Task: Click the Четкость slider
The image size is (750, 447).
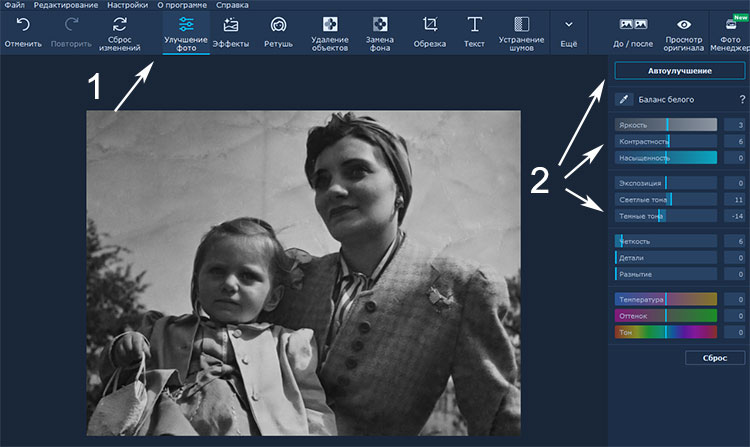Action: [x=666, y=241]
